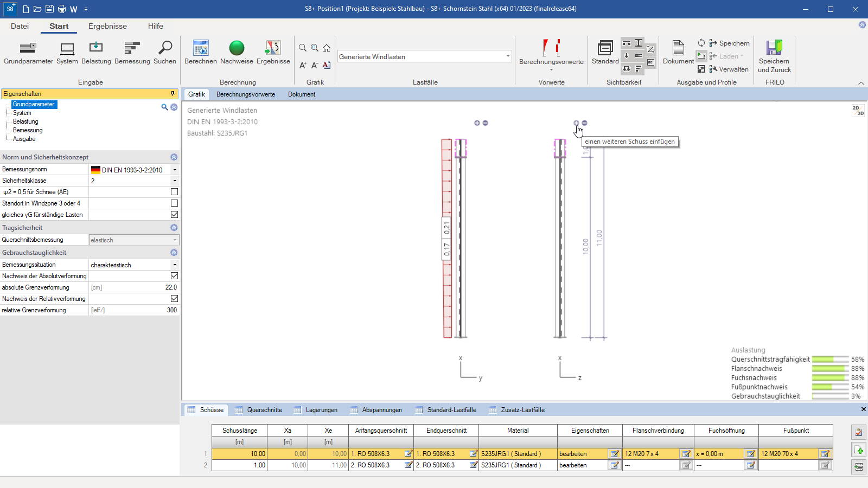Switch to Berechnungsvorwerte view tab
Screen dimensions: 868x488
(246, 94)
